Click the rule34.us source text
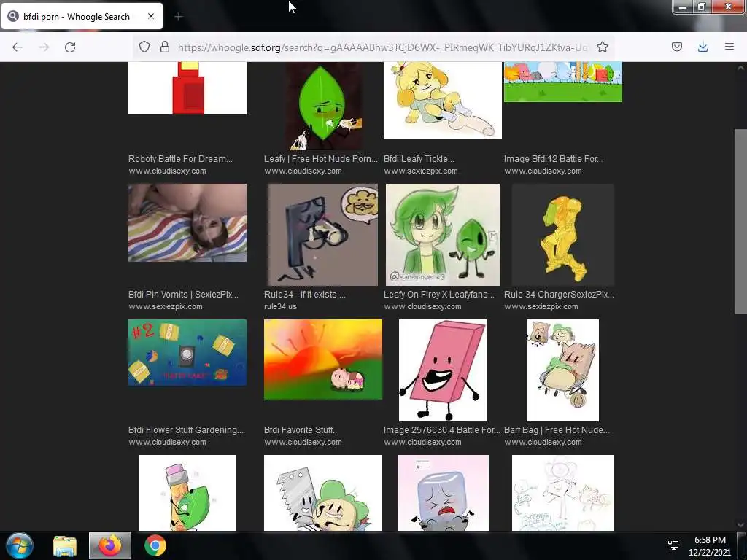Viewport: 747px width, 560px height. click(x=280, y=307)
